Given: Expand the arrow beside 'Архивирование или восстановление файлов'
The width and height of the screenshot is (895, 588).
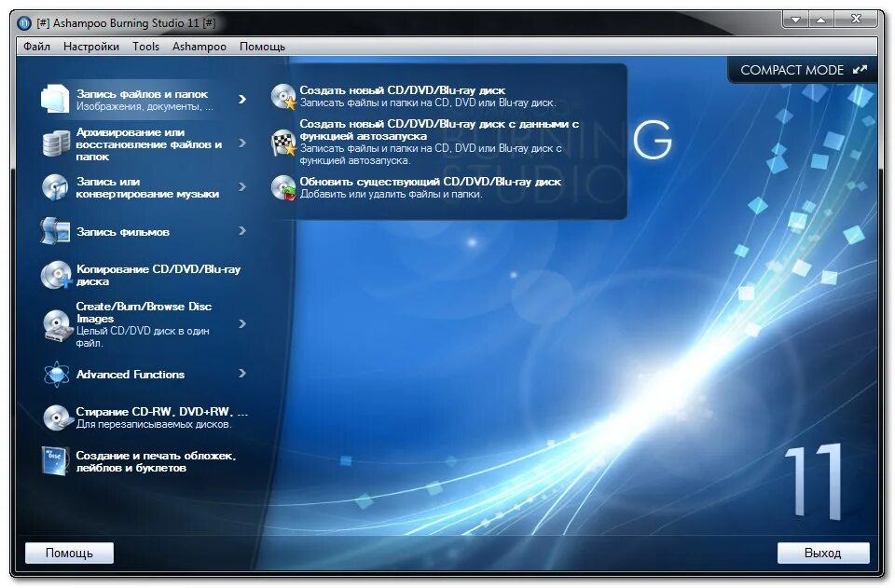Looking at the screenshot, I should [x=242, y=144].
